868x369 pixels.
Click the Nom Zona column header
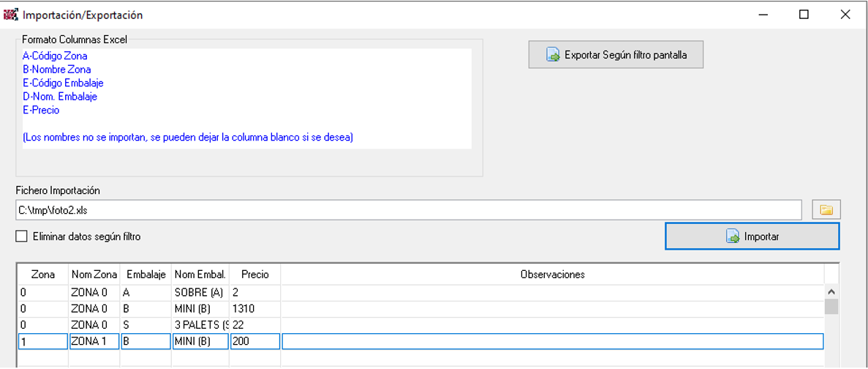pyautogui.click(x=94, y=275)
